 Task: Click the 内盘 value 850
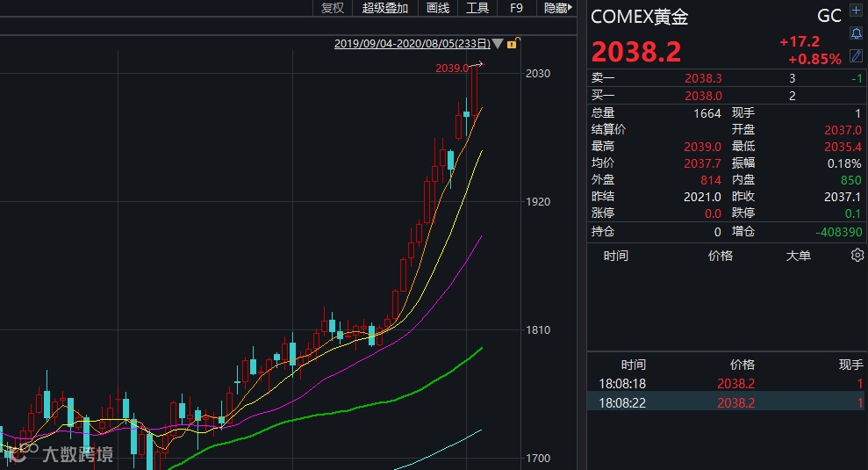(850, 180)
